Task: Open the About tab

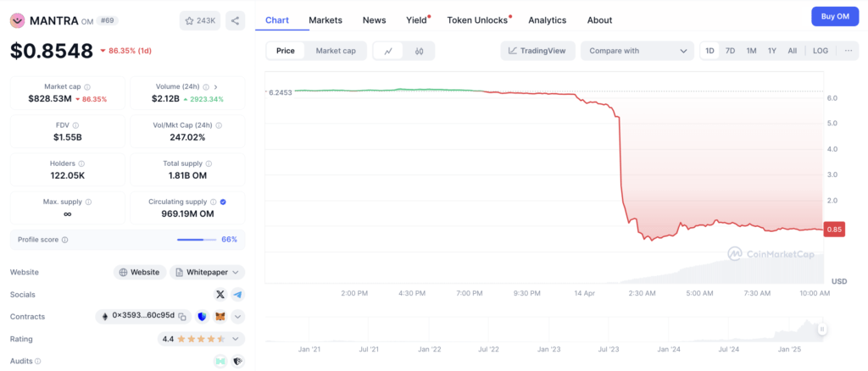Action: (x=599, y=19)
